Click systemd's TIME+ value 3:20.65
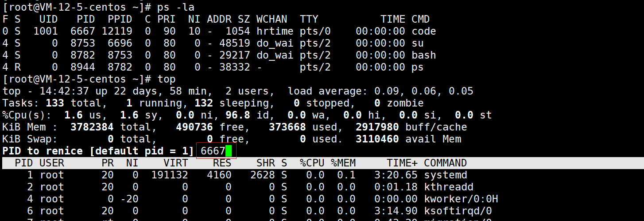The width and height of the screenshot is (644, 221). 396,175
